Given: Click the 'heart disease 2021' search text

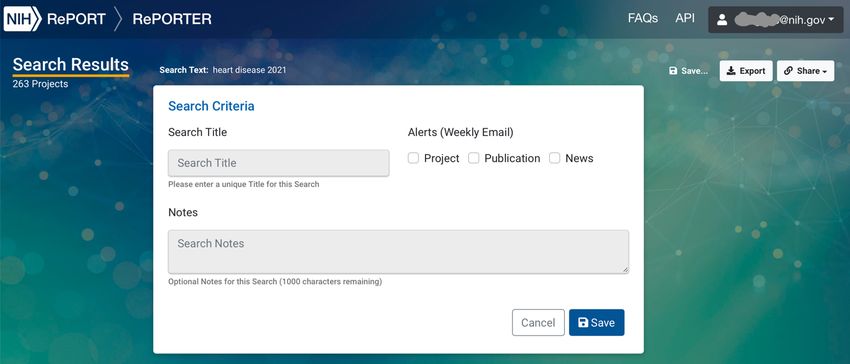Looking at the screenshot, I should tap(249, 70).
